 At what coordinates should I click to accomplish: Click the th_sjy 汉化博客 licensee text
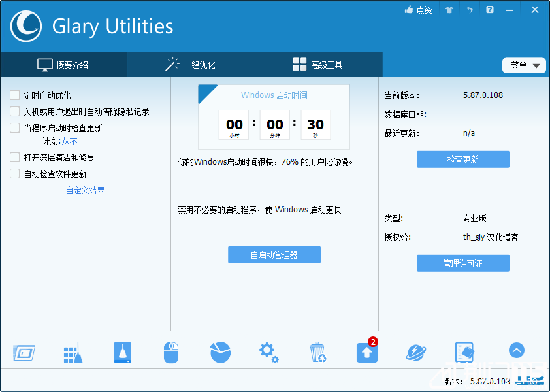point(491,237)
